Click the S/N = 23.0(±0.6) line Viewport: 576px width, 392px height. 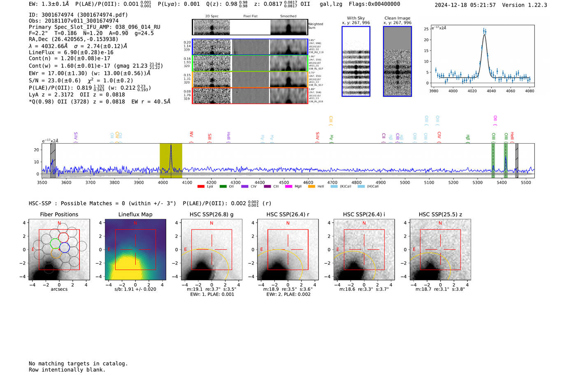point(81,81)
